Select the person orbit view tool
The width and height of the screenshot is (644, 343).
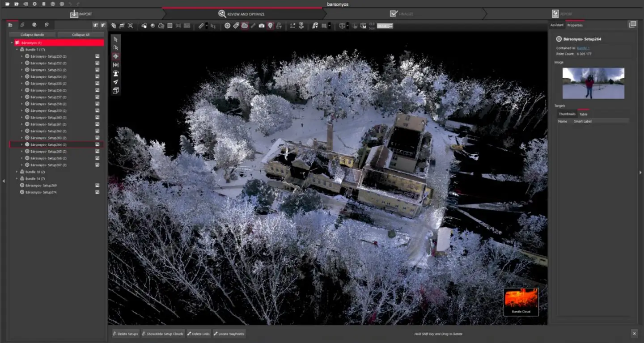click(116, 73)
